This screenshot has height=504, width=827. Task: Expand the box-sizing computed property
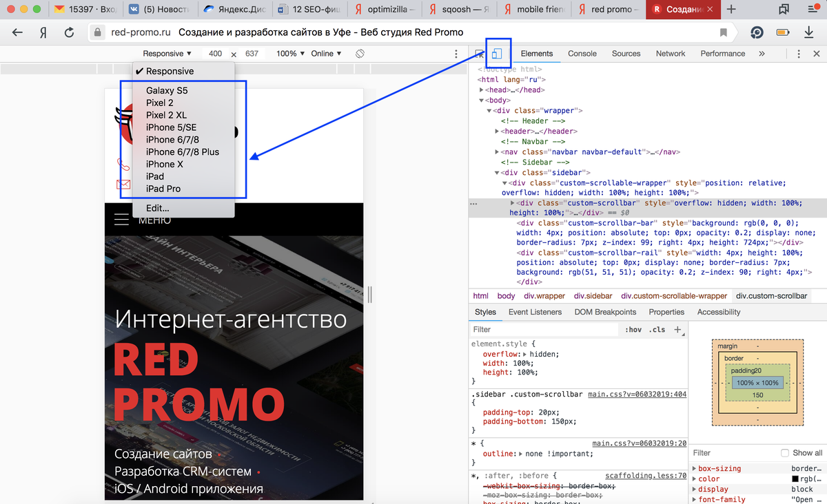695,469
